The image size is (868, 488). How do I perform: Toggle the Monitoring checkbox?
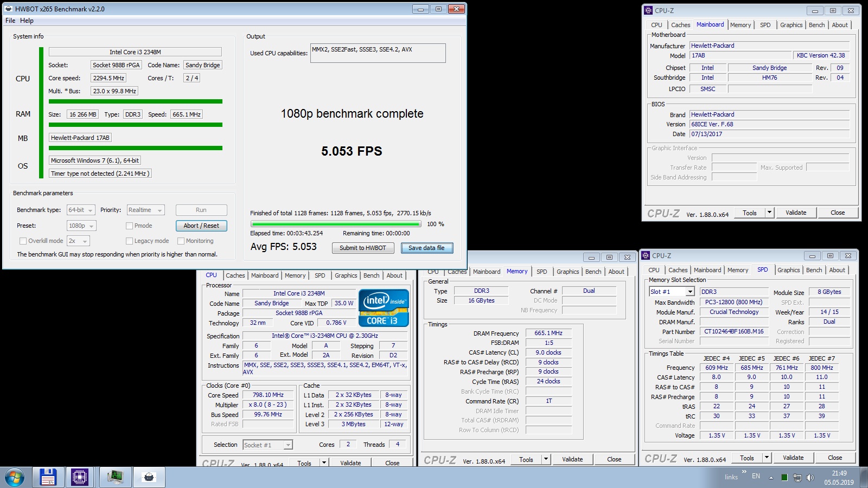(x=181, y=241)
